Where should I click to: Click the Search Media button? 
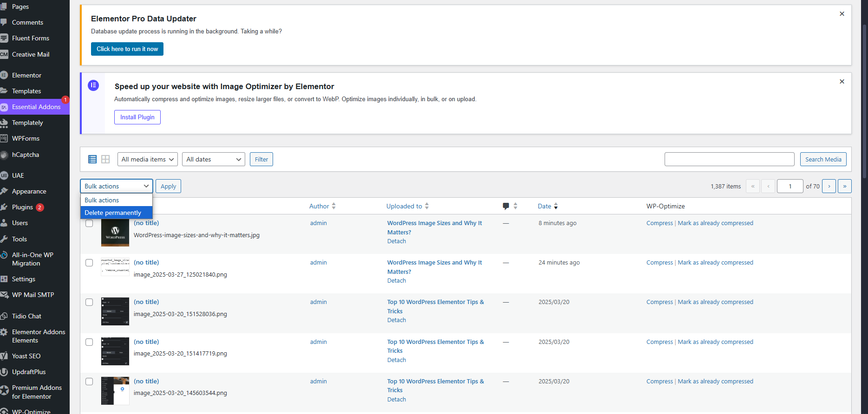tap(823, 159)
